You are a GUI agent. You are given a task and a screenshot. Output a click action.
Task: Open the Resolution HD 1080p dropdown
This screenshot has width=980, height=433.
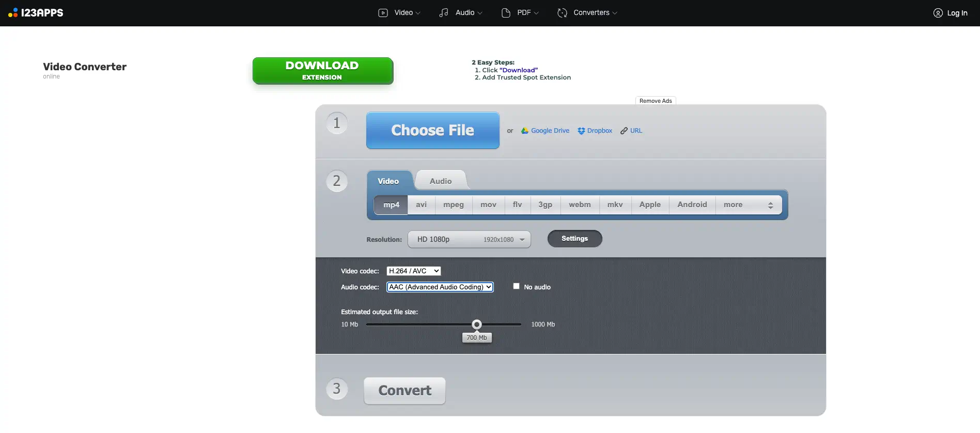(x=469, y=239)
